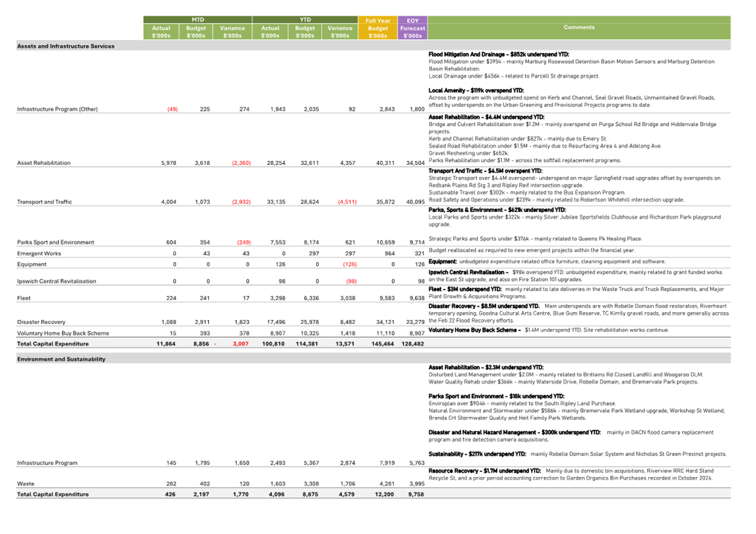This screenshot has width=756, height=534.
Task: Click the Flood Mitigation And Drainage comment heading
Action: (498, 54)
